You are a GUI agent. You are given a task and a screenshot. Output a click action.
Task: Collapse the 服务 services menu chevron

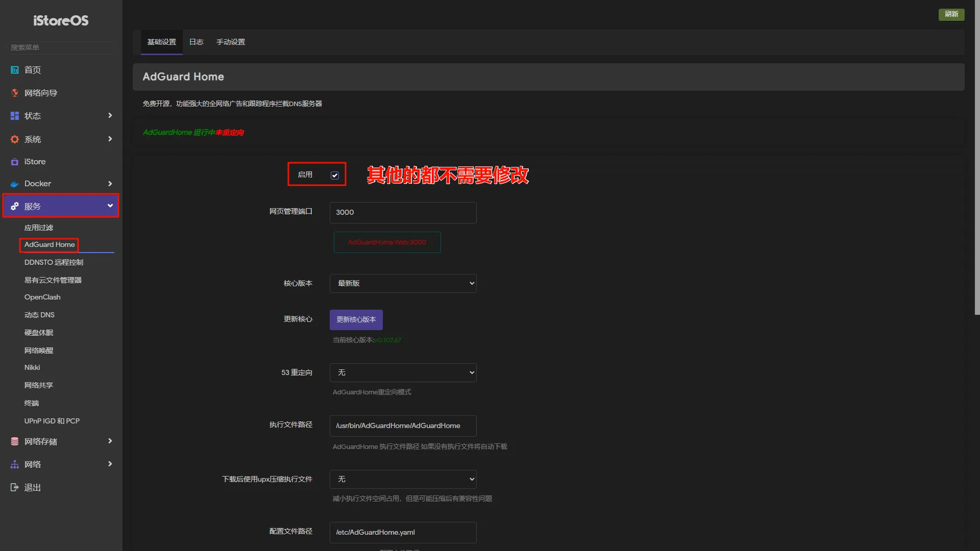(110, 206)
